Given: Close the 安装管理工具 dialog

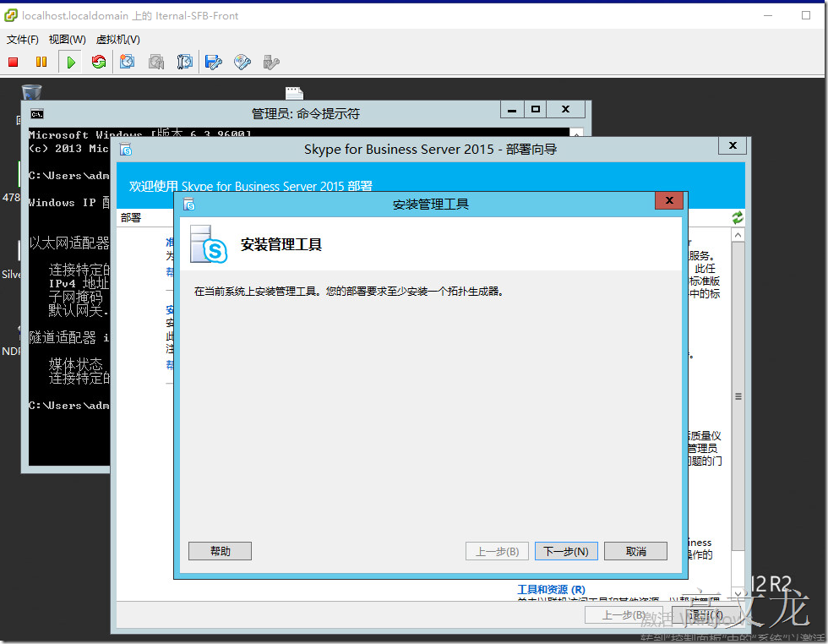Looking at the screenshot, I should pyautogui.click(x=669, y=200).
